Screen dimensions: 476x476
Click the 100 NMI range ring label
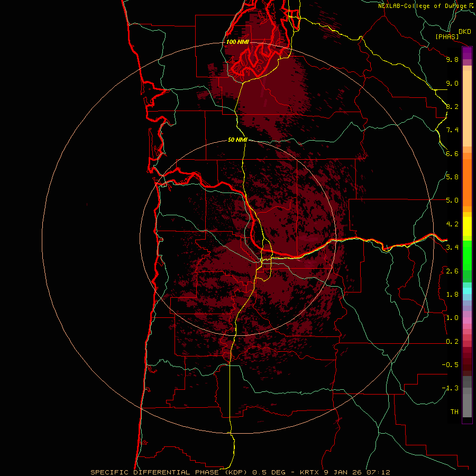(x=237, y=42)
